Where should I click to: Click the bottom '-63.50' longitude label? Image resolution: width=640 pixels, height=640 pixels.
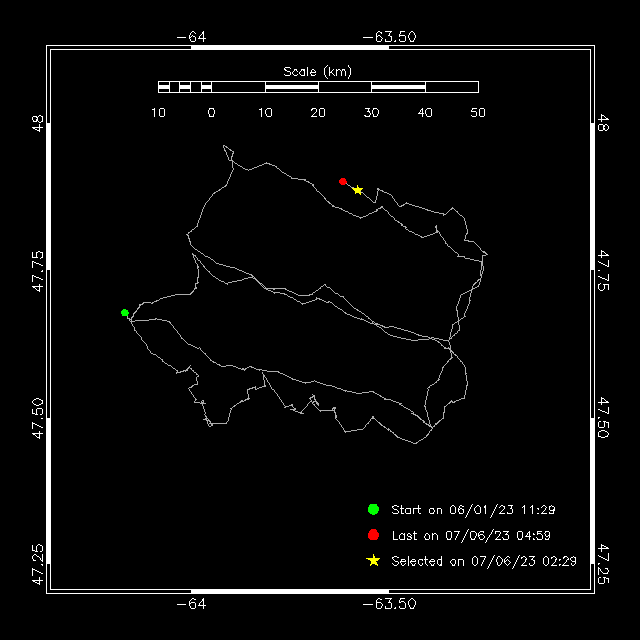click(x=389, y=604)
